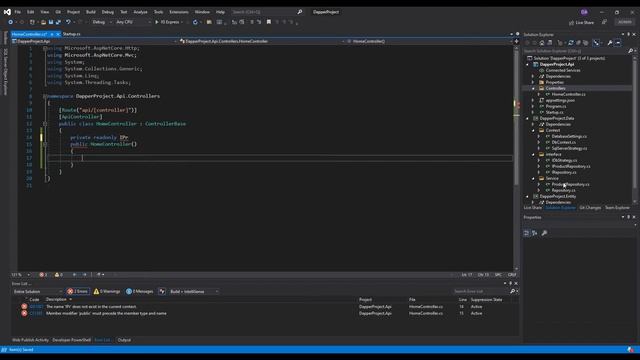
Task: Click the error-count icon below the editor
Action: pyautogui.click(x=42, y=275)
